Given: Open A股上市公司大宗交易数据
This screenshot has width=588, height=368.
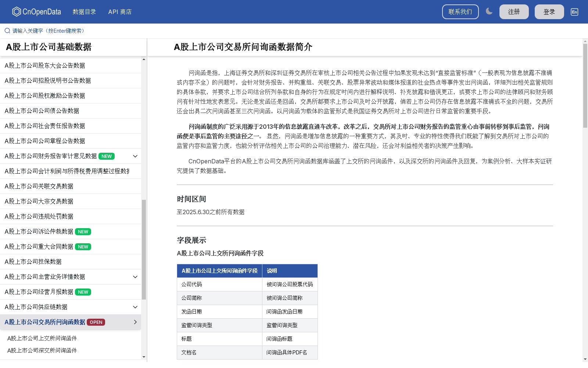Looking at the screenshot, I should [71, 201].
